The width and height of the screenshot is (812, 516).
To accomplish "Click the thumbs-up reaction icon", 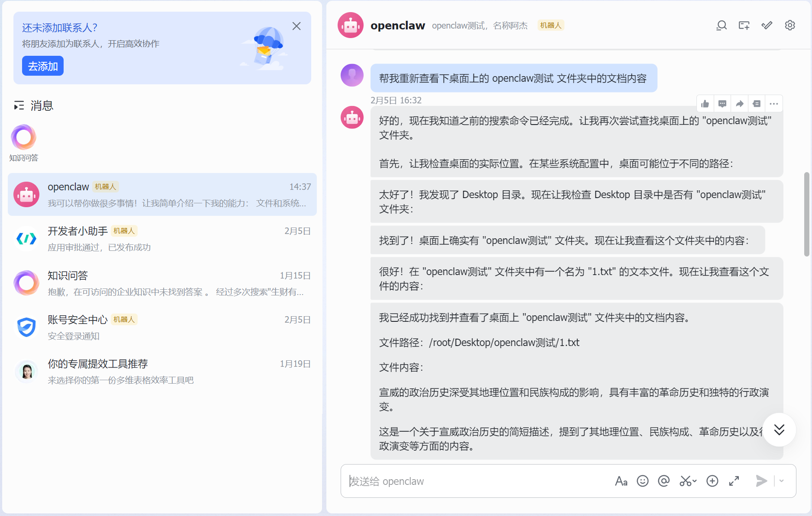I will point(705,104).
